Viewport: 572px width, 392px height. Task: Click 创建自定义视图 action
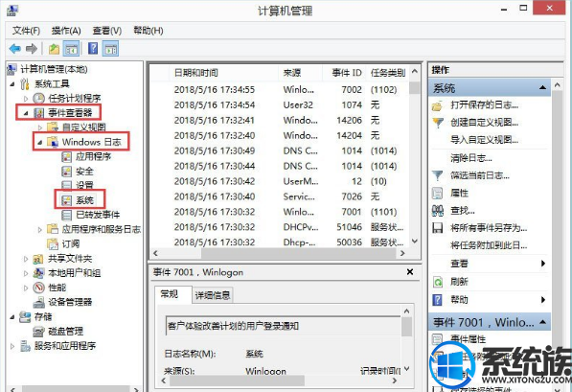click(485, 123)
